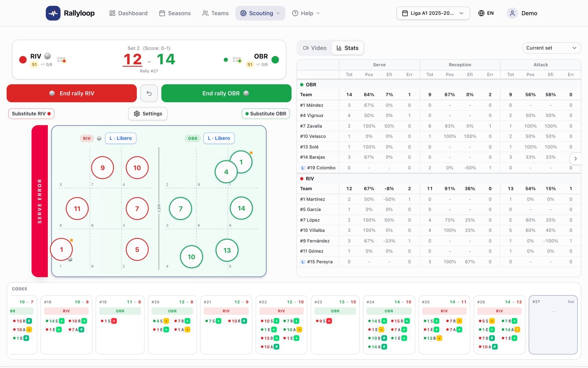Select RIV player 10 on the court

tap(137, 168)
